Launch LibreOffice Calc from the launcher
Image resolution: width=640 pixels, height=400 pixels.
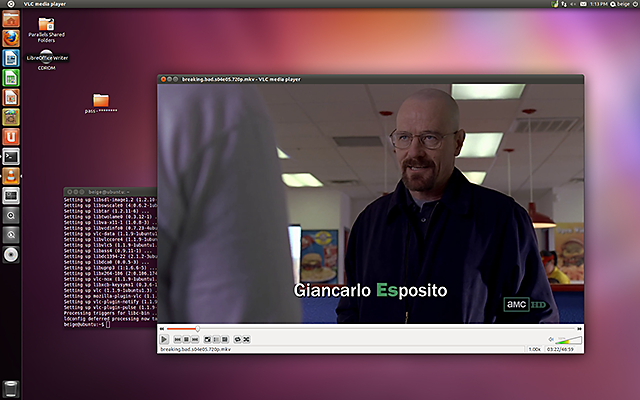point(11,78)
